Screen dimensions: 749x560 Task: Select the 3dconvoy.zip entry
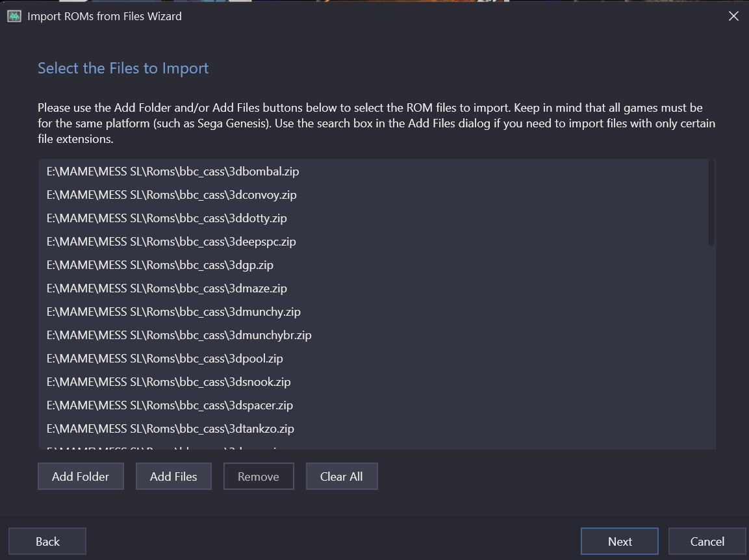[x=171, y=195]
